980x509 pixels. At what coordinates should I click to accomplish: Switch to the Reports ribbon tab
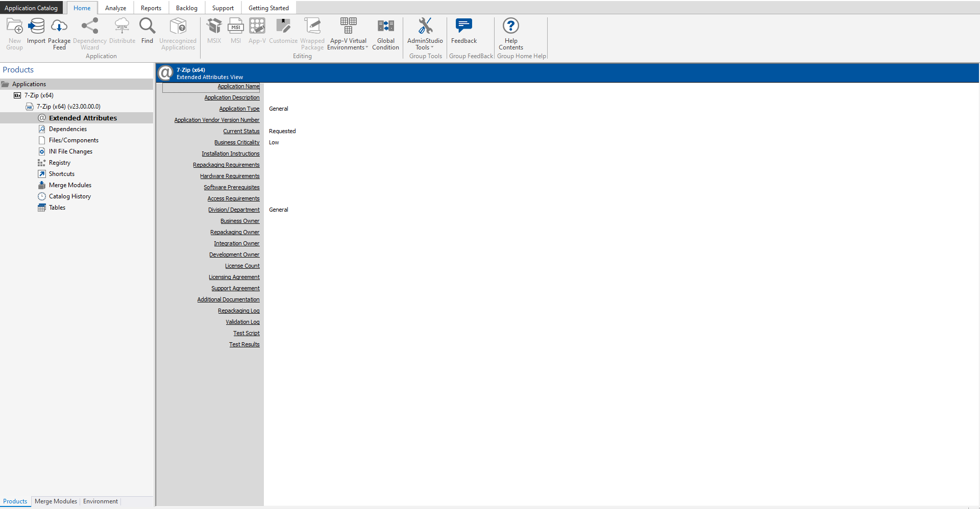click(151, 8)
